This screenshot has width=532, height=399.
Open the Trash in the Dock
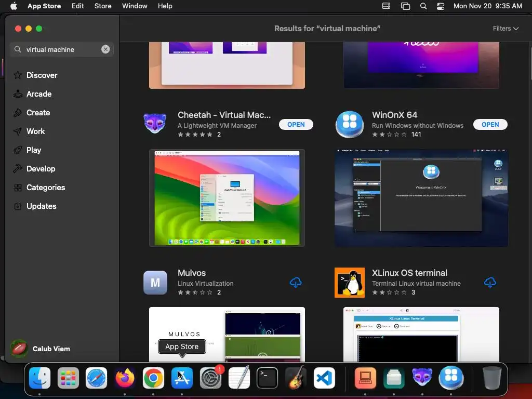492,378
